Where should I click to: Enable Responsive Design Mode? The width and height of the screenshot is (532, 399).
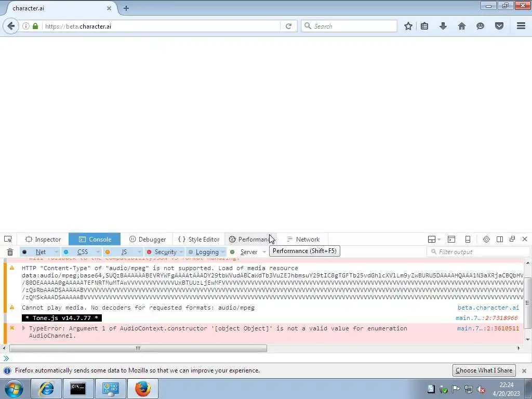(x=468, y=239)
